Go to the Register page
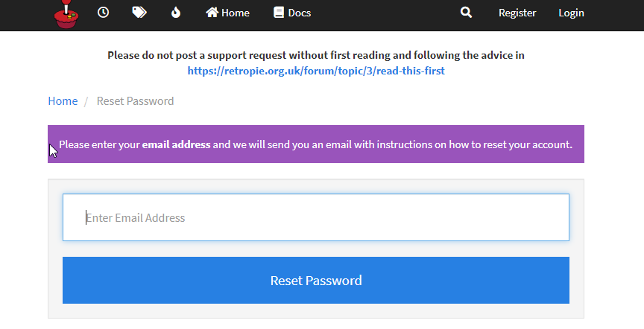This screenshot has height=329, width=644. pyautogui.click(x=517, y=13)
